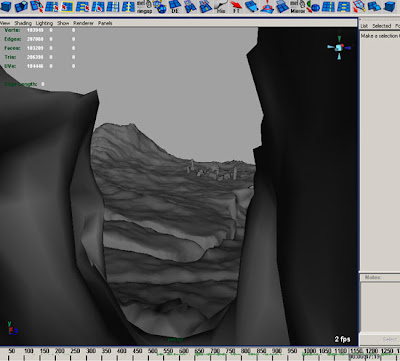Open the Shading menu
Image resolution: width=400 pixels, height=361 pixels.
23,23
